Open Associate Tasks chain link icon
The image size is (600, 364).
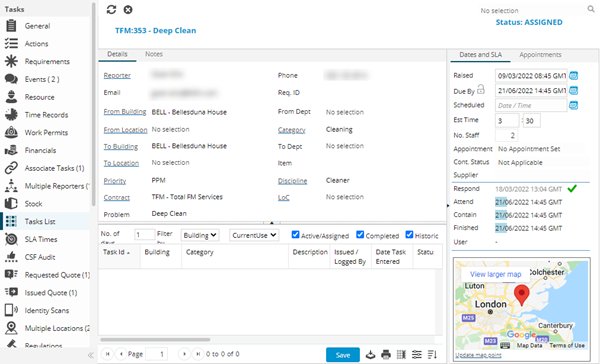click(x=11, y=168)
